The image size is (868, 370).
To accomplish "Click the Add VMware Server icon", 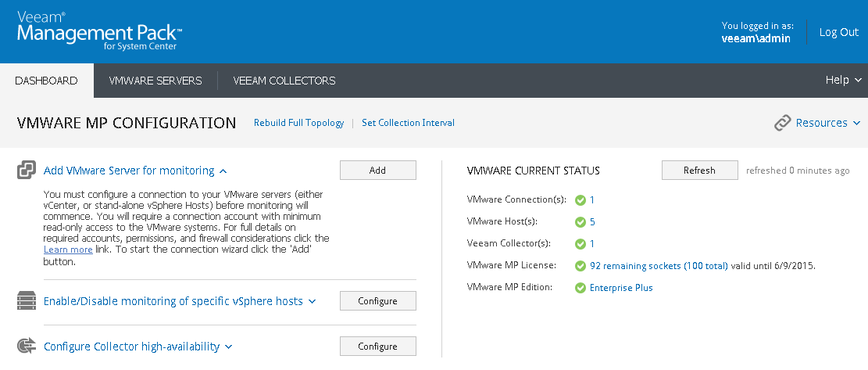I will point(27,170).
